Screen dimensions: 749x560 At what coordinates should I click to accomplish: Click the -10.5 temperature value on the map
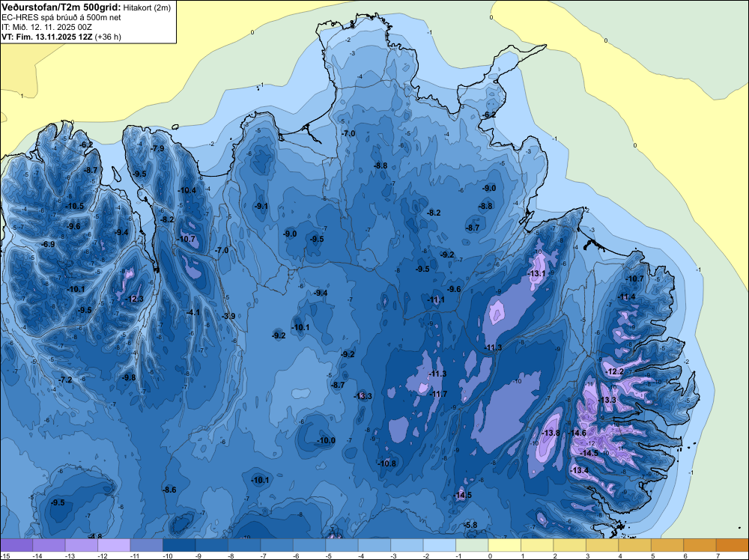[x=74, y=206]
